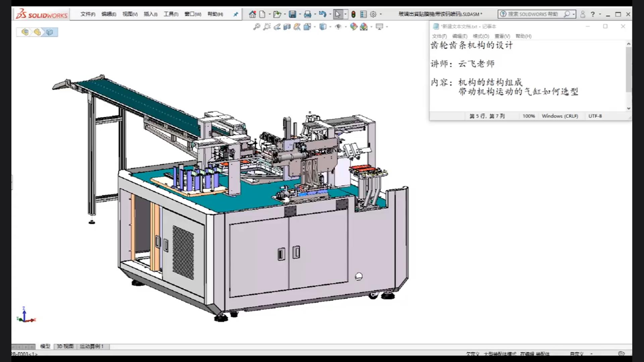Expand Options gear dropdown arrow

(381, 14)
